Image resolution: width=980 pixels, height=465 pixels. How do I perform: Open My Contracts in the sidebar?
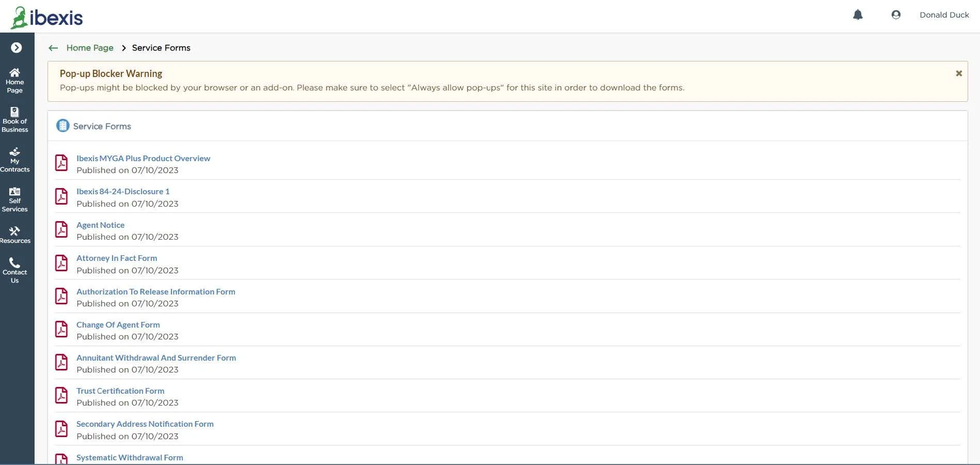click(x=15, y=160)
